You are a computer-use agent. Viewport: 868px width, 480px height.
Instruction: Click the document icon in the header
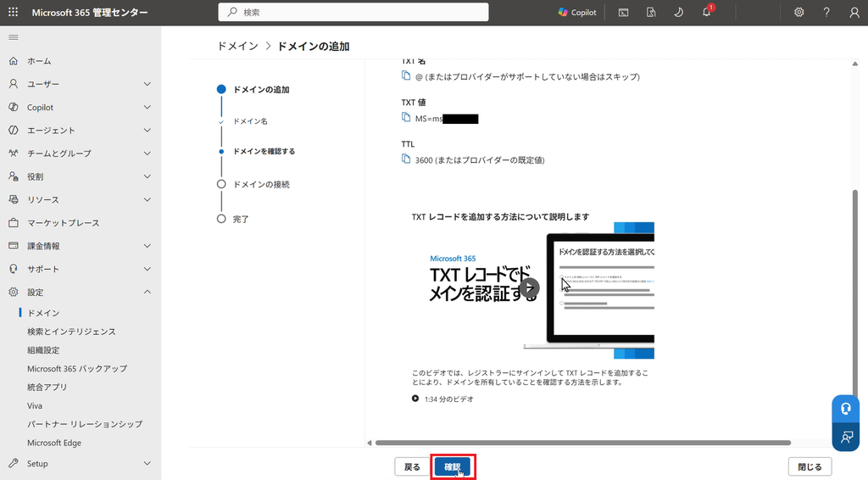(x=651, y=12)
